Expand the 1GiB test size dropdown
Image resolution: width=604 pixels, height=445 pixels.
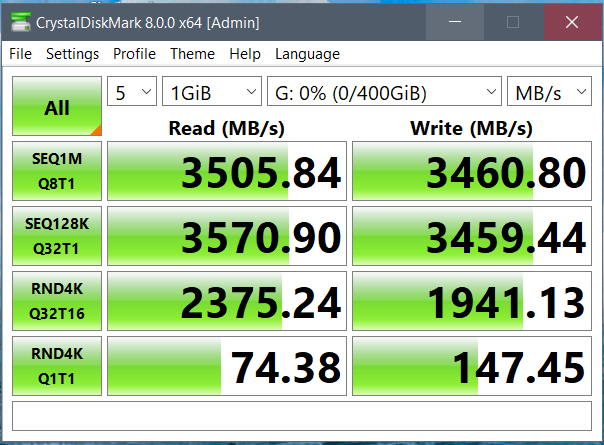tap(212, 91)
